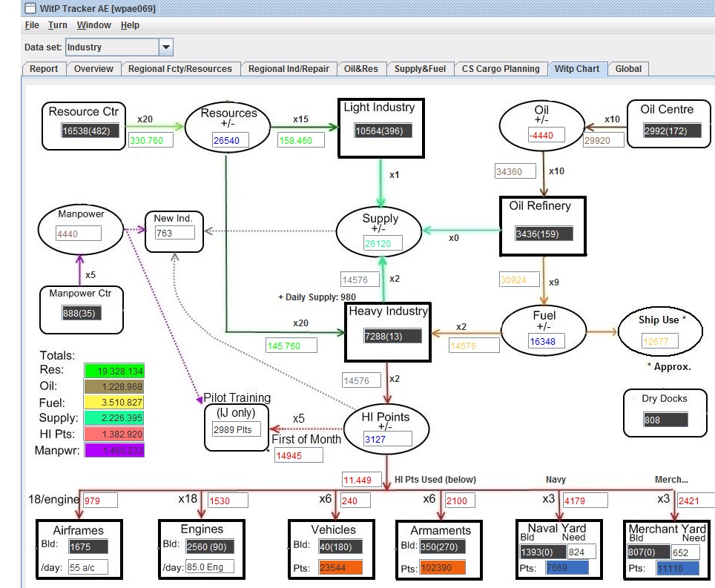Open the Help menu
Viewport: 715px width, 588px height.
(x=130, y=25)
